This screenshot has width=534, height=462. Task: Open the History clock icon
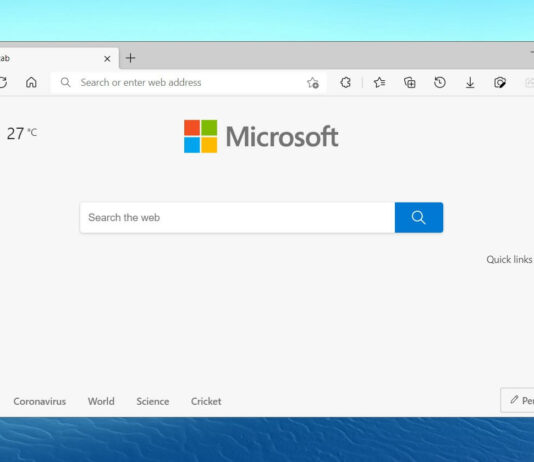click(x=440, y=82)
